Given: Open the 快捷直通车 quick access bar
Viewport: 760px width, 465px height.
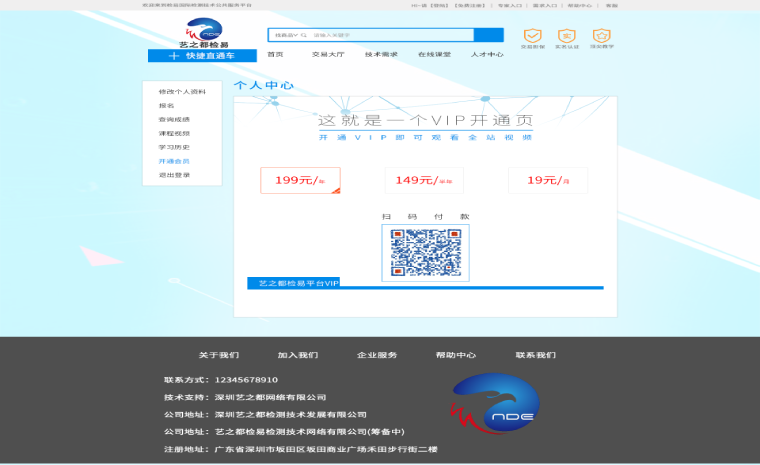Looking at the screenshot, I should point(202,56).
